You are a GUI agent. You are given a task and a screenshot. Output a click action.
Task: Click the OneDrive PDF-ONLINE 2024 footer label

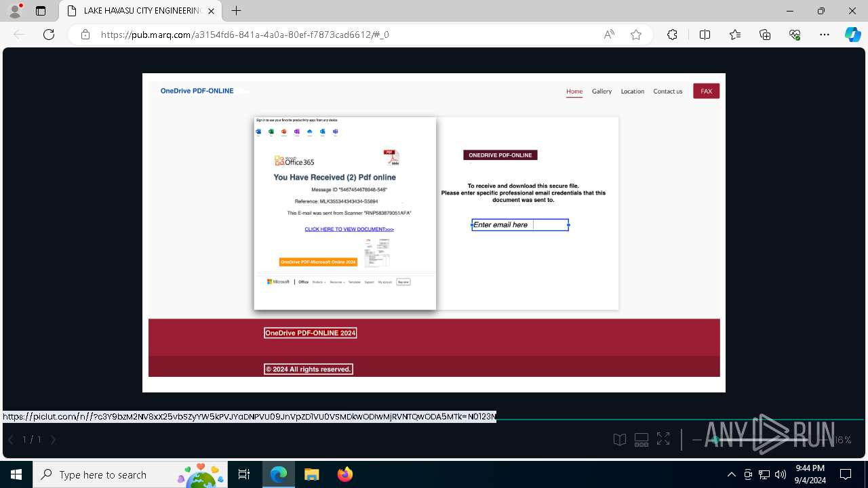[310, 333]
